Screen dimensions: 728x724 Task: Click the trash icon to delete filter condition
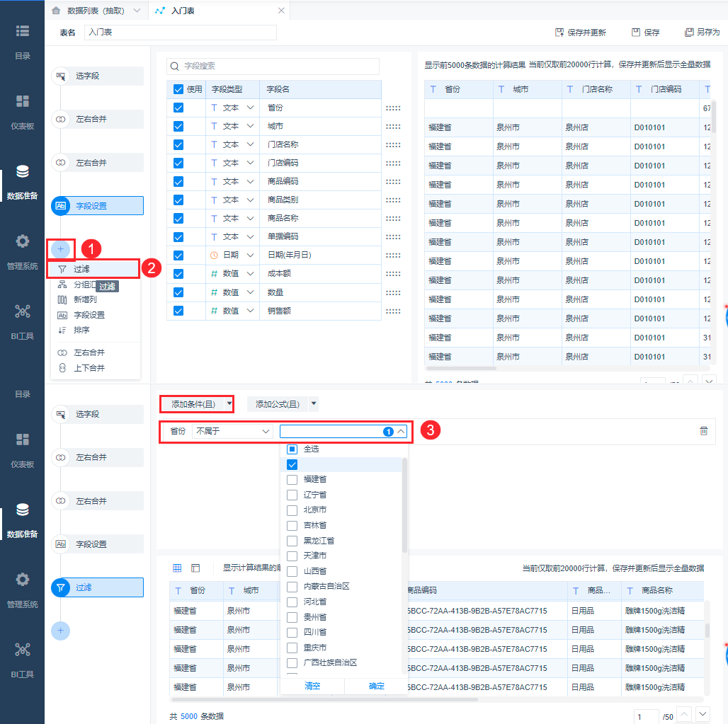[703, 431]
